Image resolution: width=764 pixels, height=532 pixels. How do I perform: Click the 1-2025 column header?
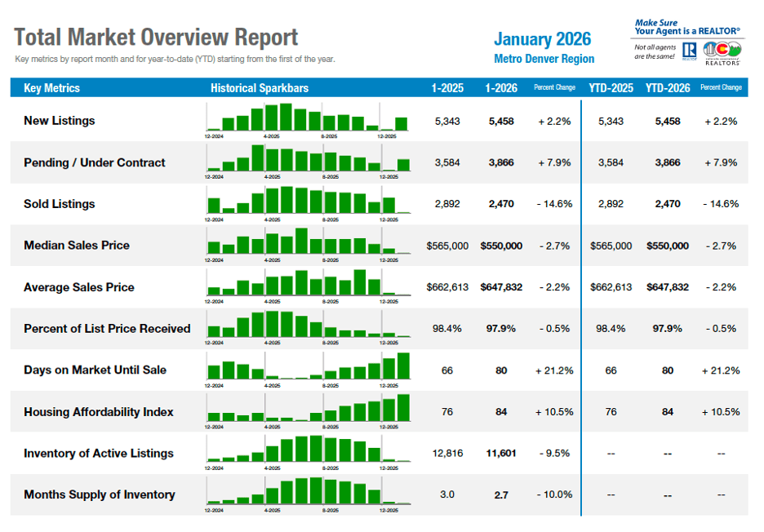[447, 88]
